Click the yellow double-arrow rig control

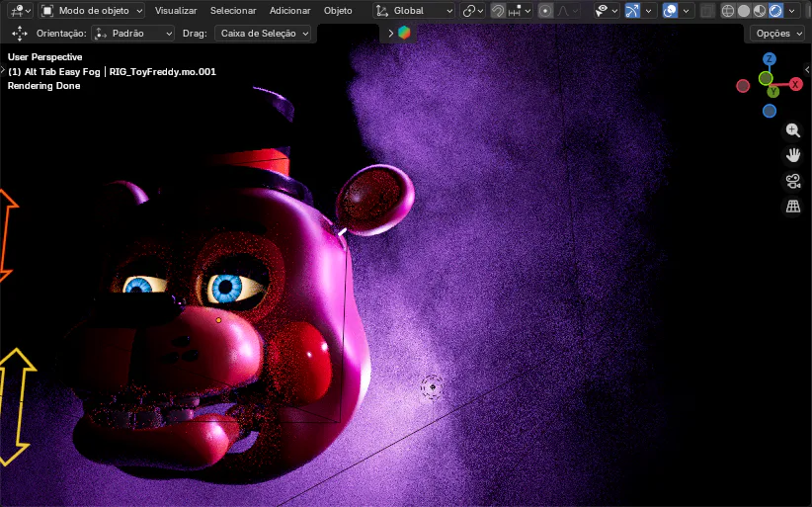click(16, 406)
